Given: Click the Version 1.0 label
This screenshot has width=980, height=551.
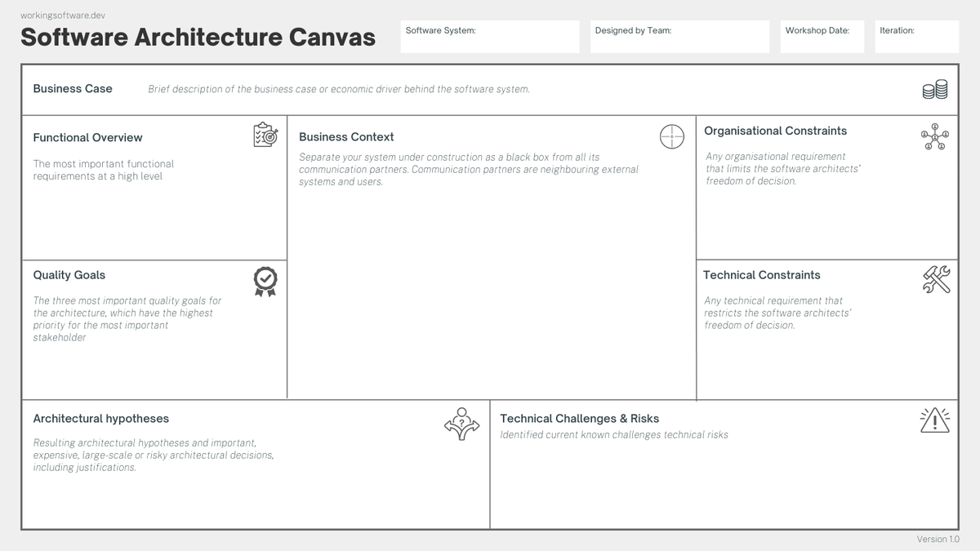Looking at the screenshot, I should [938, 539].
